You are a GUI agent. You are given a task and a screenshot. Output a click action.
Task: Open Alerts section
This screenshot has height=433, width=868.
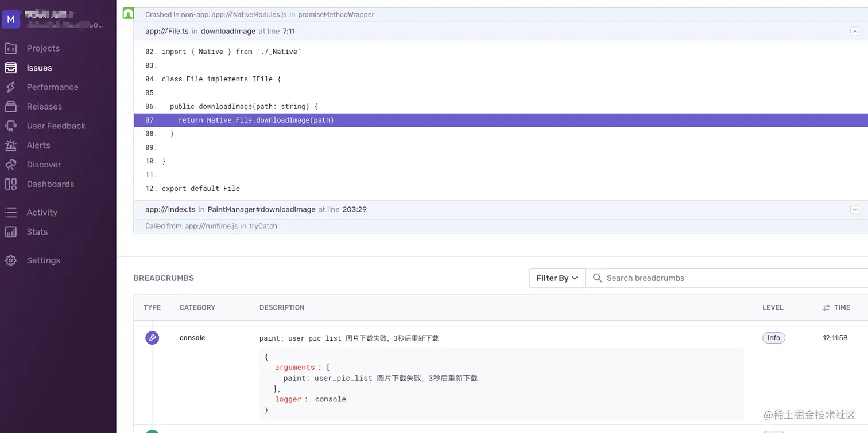(x=38, y=145)
